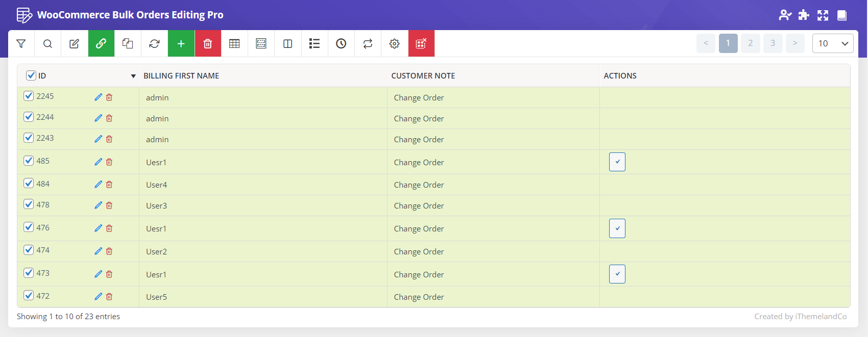Screen dimensions: 868x337
Task: Uncheck order 472 row checkbox
Action: (29, 296)
